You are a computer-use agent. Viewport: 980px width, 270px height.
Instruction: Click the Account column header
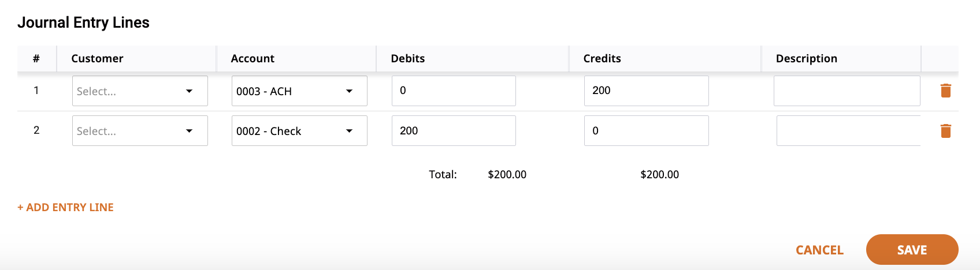click(x=253, y=58)
